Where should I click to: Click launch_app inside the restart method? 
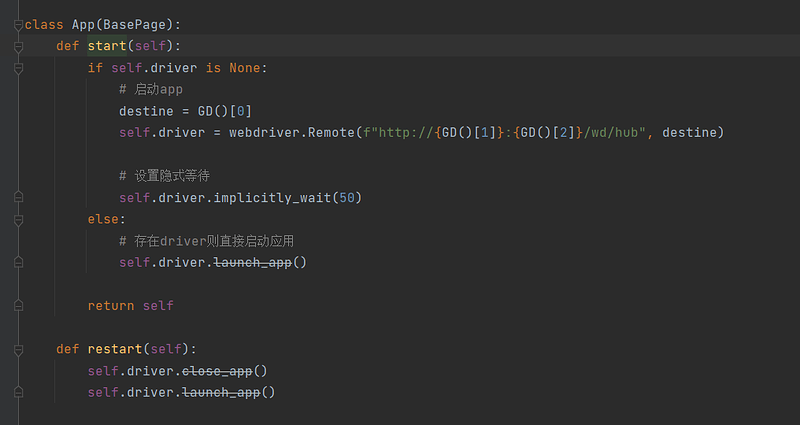[x=222, y=392]
